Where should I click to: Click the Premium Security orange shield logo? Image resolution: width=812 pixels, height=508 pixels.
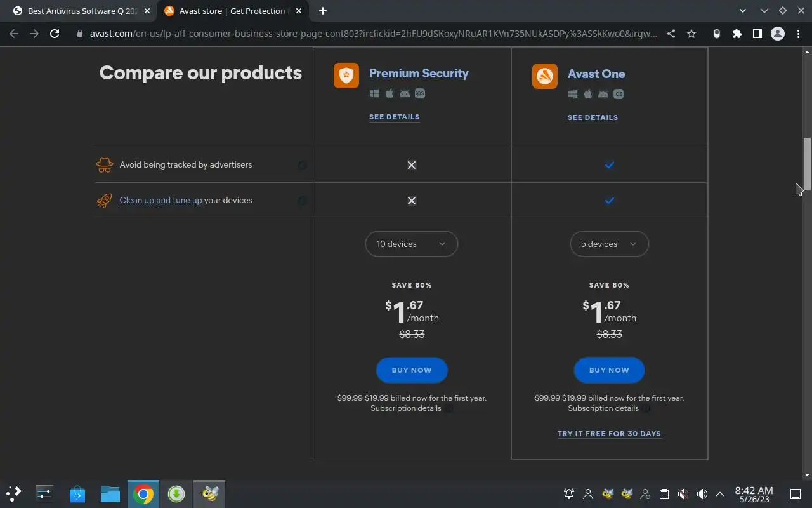pyautogui.click(x=346, y=76)
